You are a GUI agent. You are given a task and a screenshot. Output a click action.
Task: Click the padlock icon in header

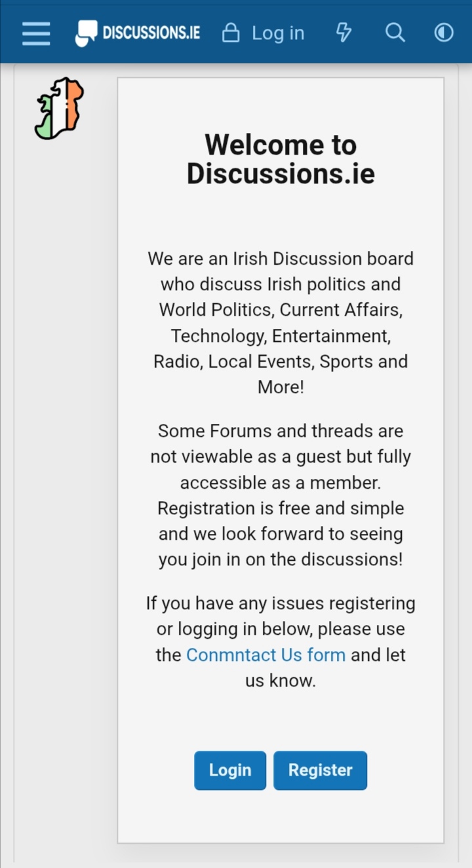231,33
